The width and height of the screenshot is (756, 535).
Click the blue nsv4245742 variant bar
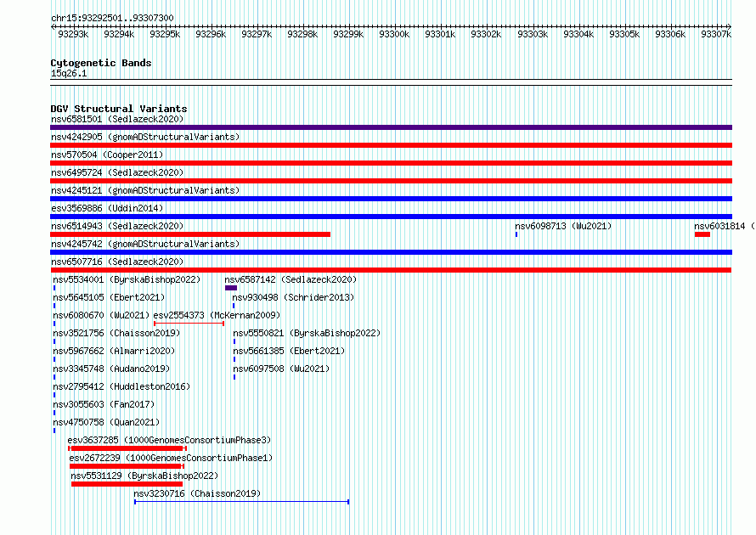coord(391,252)
